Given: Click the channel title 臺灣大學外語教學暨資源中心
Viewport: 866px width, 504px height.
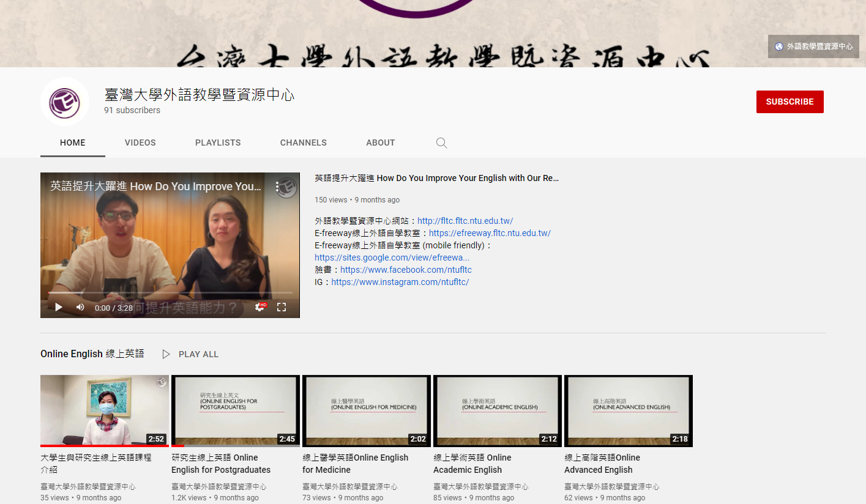Looking at the screenshot, I should [x=200, y=95].
